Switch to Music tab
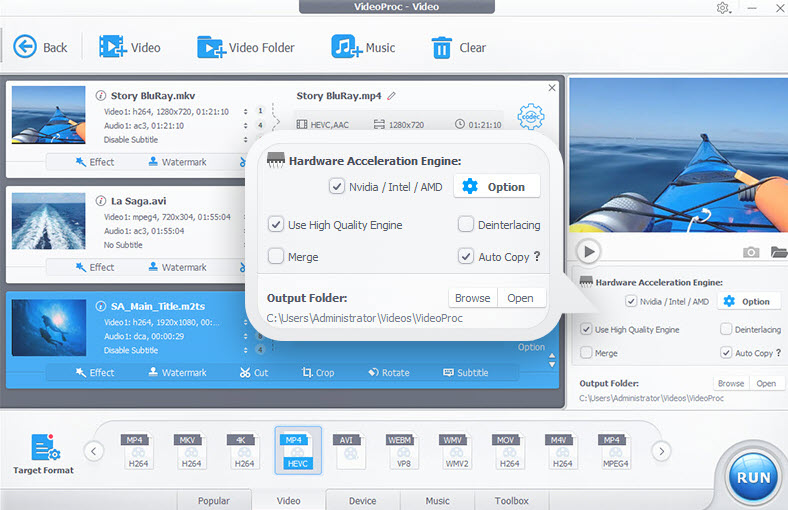 click(x=437, y=500)
